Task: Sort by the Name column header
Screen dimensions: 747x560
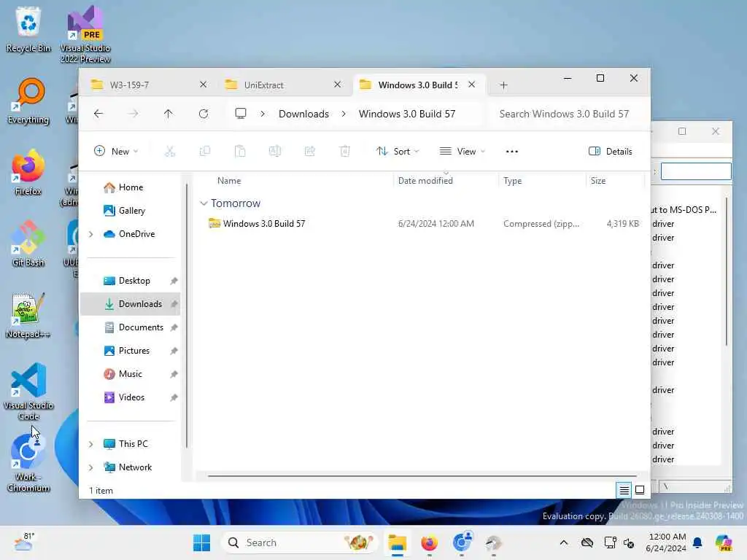Action: click(x=228, y=181)
